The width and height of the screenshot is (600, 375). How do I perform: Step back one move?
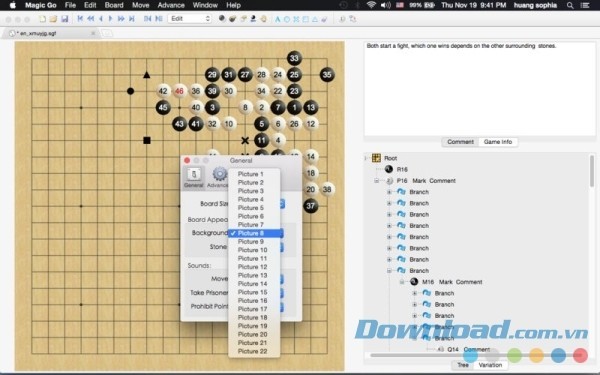101,18
